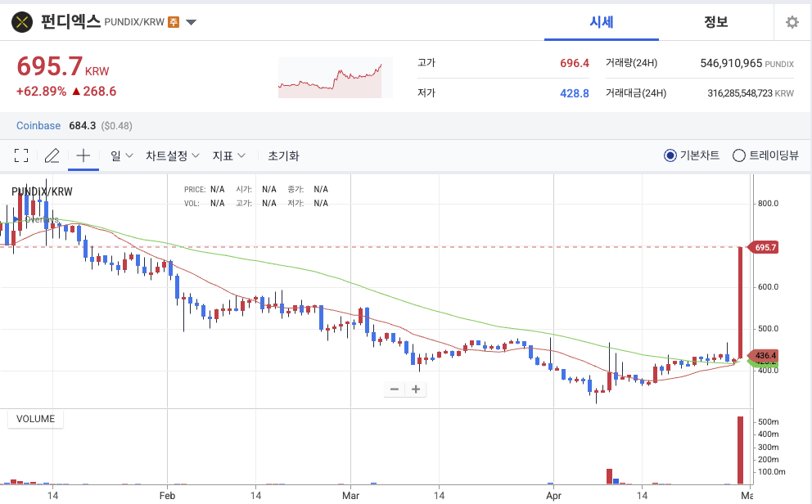Switch to the 정보 tab
Screen dimensions: 812x504
(715, 22)
